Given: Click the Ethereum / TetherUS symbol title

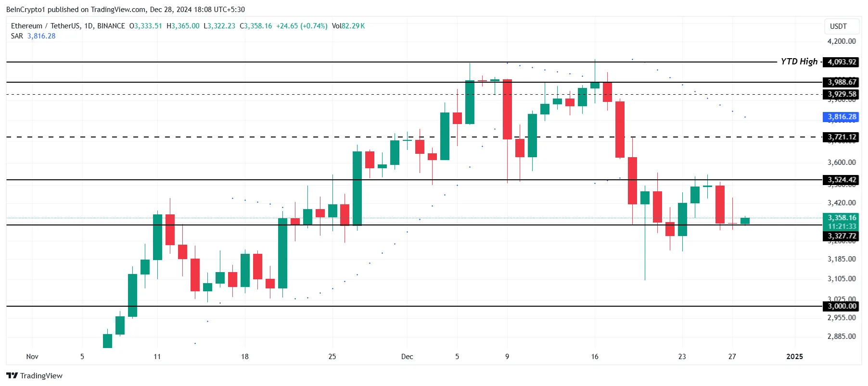Looking at the screenshot, I should pos(45,26).
